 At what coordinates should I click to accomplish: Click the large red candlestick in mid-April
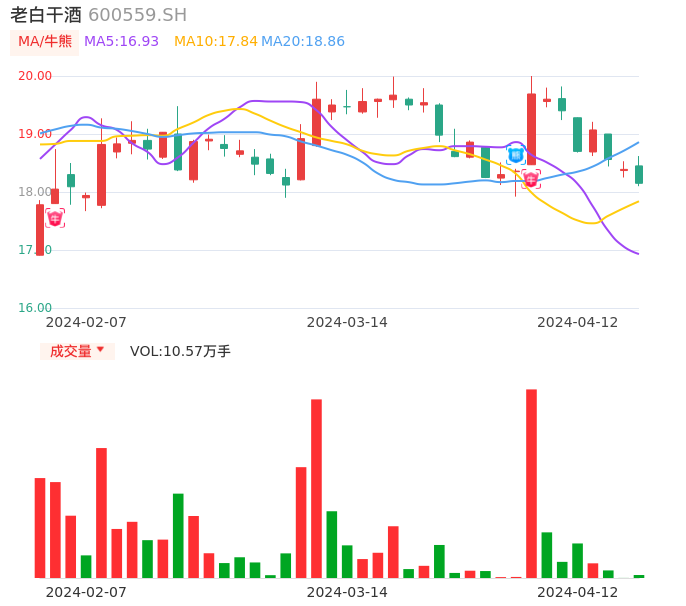click(x=531, y=128)
